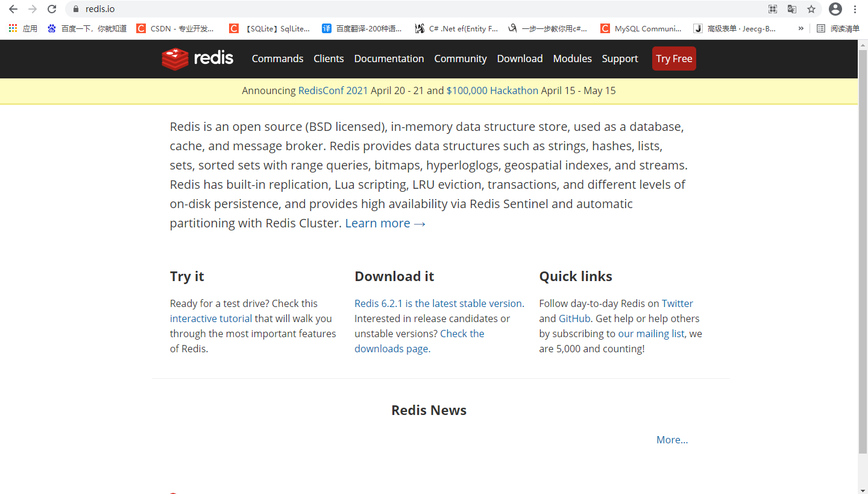Bookmark this page with the star icon
868x494 pixels.
coord(811,9)
